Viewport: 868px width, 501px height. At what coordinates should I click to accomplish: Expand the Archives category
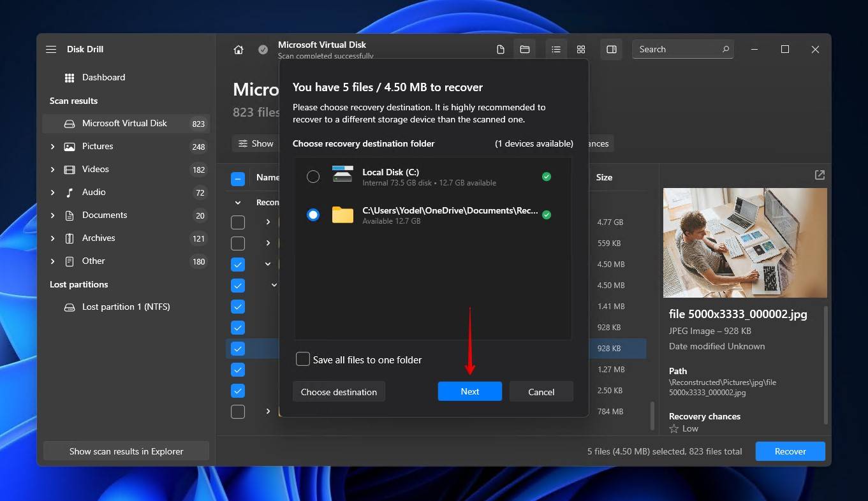(x=52, y=238)
